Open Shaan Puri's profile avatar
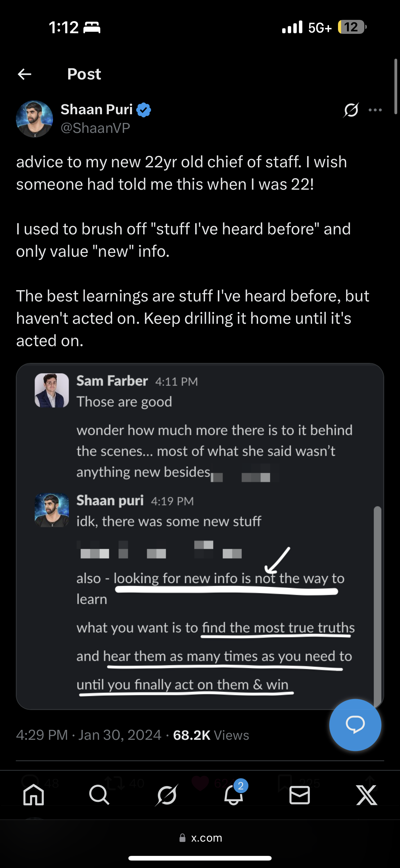 [34, 119]
